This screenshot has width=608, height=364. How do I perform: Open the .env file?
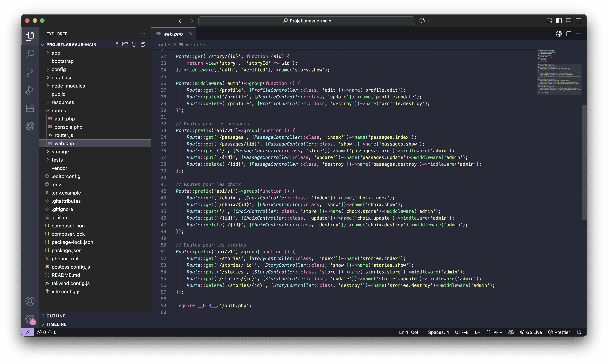pyautogui.click(x=95, y=184)
